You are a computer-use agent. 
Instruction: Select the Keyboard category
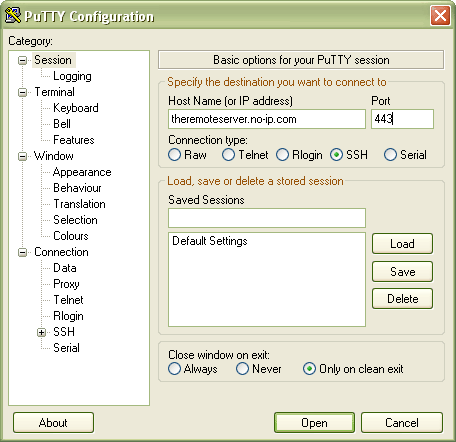(76, 108)
